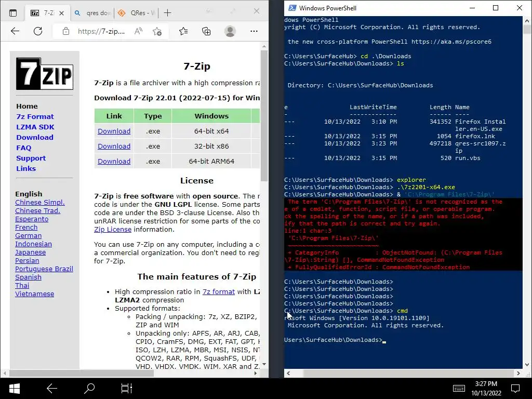532x399 pixels.
Task: Click browser horizontal scrollbar thumb
Action: point(82,373)
